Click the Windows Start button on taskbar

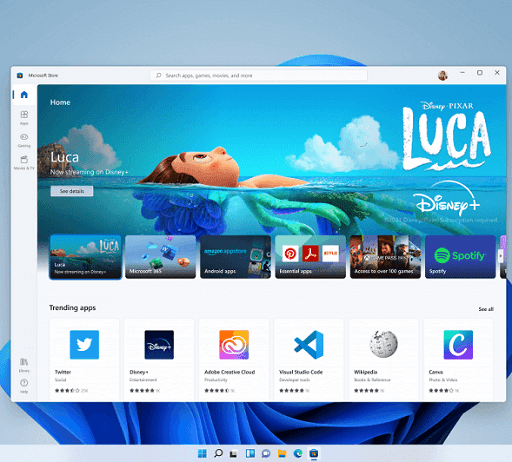pyautogui.click(x=202, y=453)
